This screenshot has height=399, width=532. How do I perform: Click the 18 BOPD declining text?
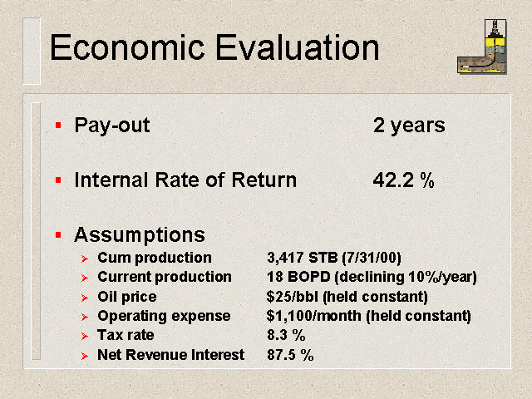pyautogui.click(x=372, y=277)
